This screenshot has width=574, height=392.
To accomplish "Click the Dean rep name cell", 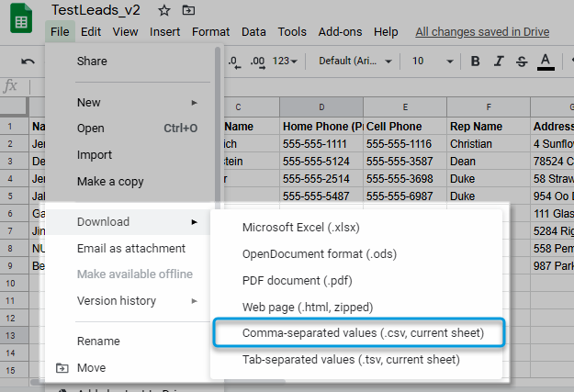I will click(489, 162).
